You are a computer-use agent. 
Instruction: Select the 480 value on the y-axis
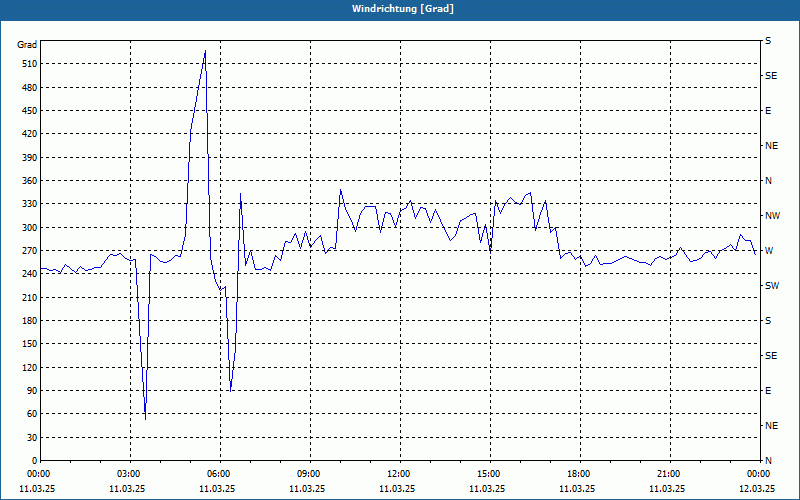point(30,88)
